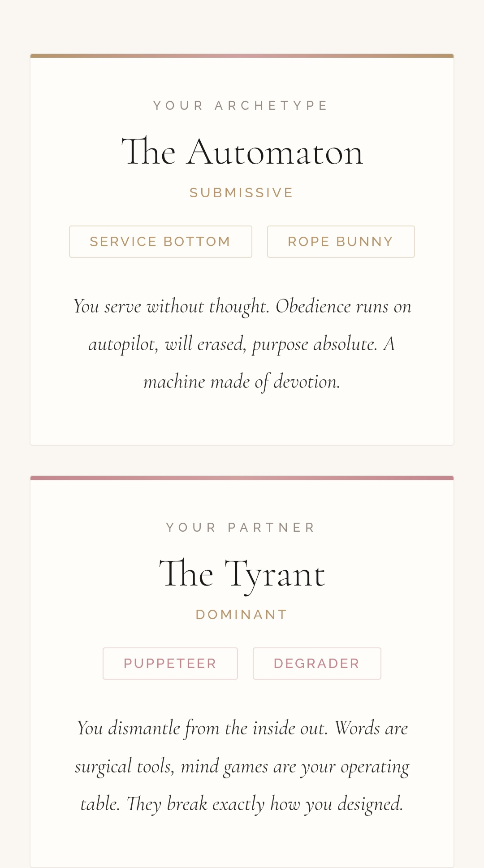This screenshot has width=484, height=868.
Task: Click the heading The Automaton
Action: pos(242,152)
